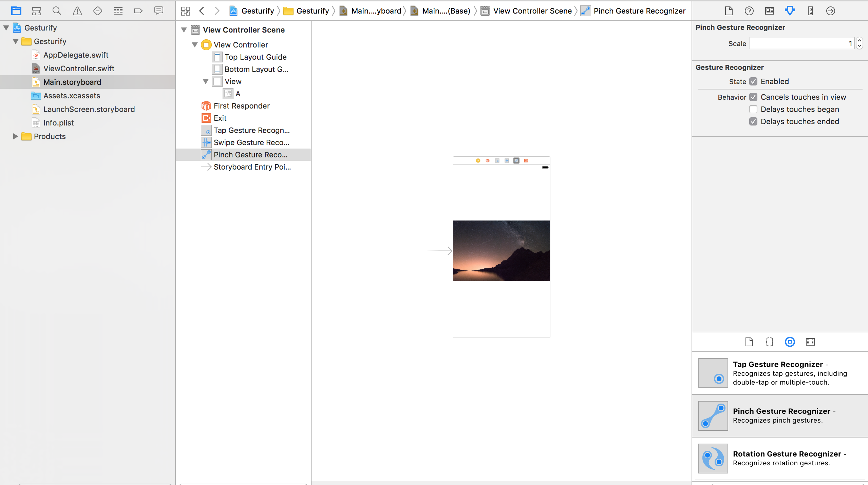Collapse the View tree item
Image resolution: width=868 pixels, height=485 pixels.
click(205, 81)
